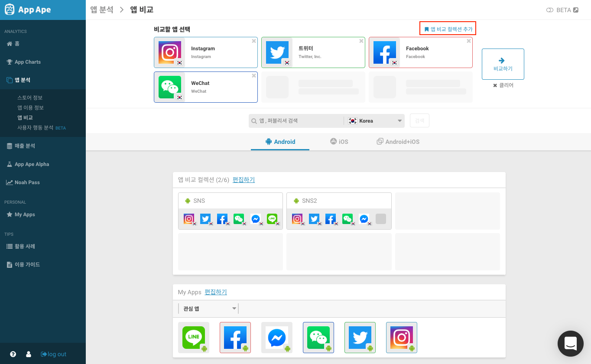Click Twitter icon in SNS2 collection
591x364 pixels.
(314, 219)
